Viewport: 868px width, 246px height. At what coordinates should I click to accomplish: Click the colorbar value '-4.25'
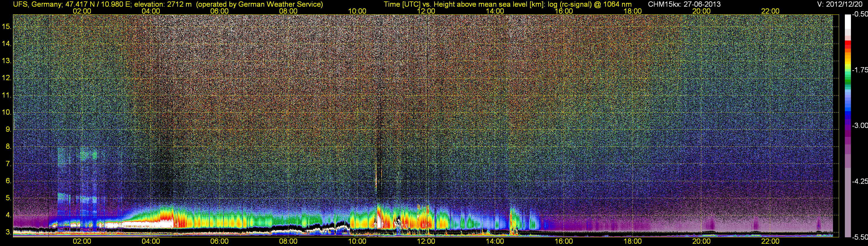click(860, 181)
